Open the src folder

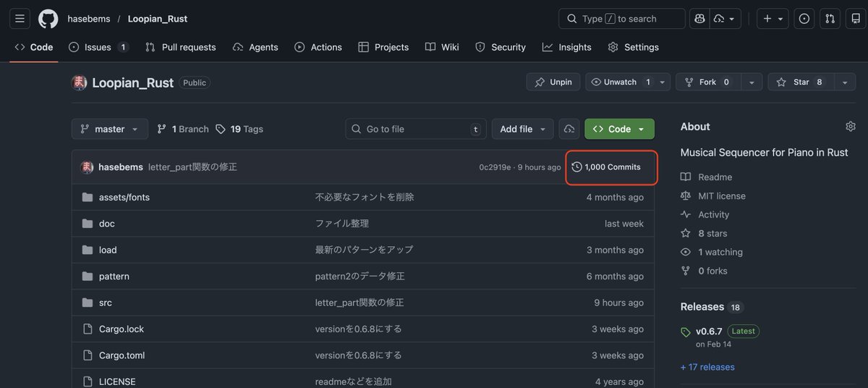(106, 303)
